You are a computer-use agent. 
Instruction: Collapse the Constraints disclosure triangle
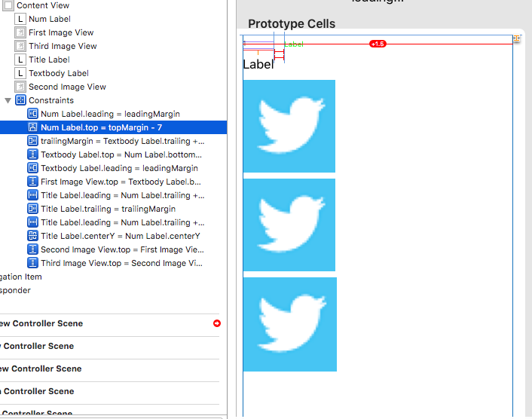8,100
